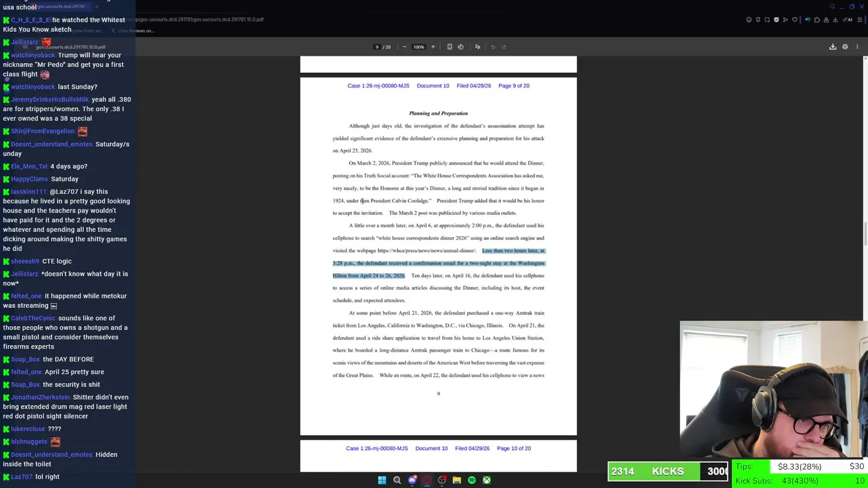This screenshot has width=868, height=488.
Task: Click chat username JeremyDrinksHisBullsMilk
Action: (x=50, y=100)
